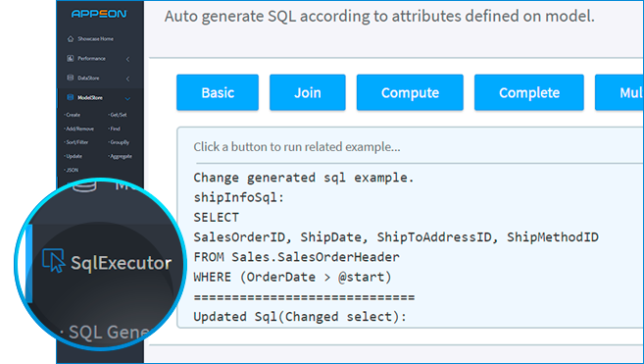Run the Basic example
Image resolution: width=644 pixels, height=364 pixels.
(x=218, y=92)
